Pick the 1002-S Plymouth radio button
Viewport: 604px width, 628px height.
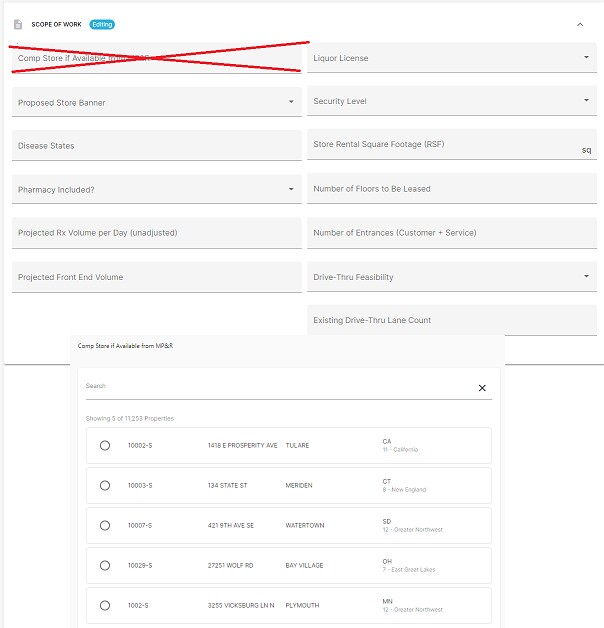(105, 605)
